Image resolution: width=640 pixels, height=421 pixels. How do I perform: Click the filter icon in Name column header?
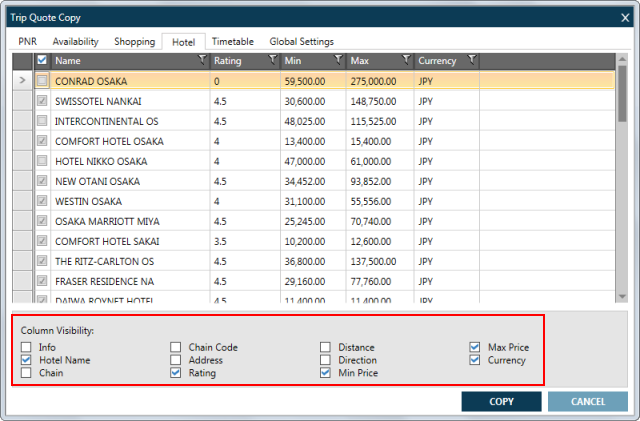pyautogui.click(x=203, y=61)
